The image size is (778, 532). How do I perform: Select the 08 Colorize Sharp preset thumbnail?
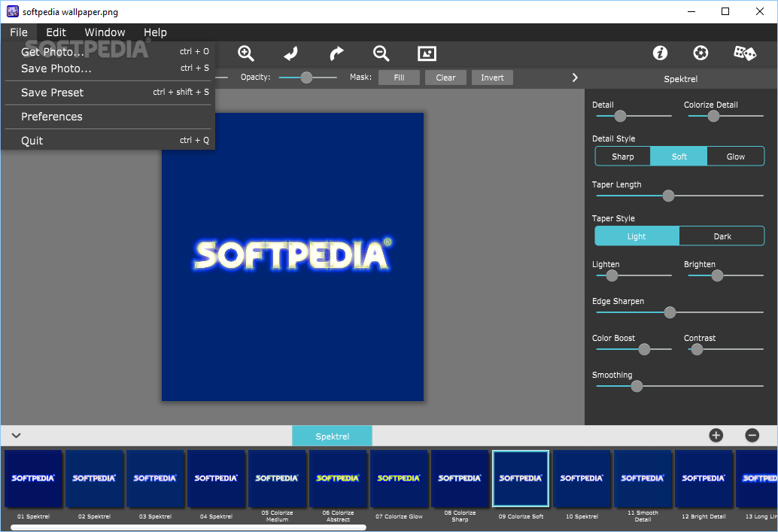click(x=460, y=479)
